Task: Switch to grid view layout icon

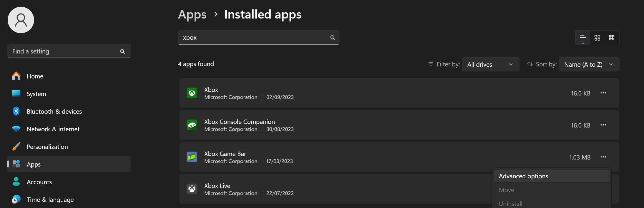Action: click(x=597, y=38)
